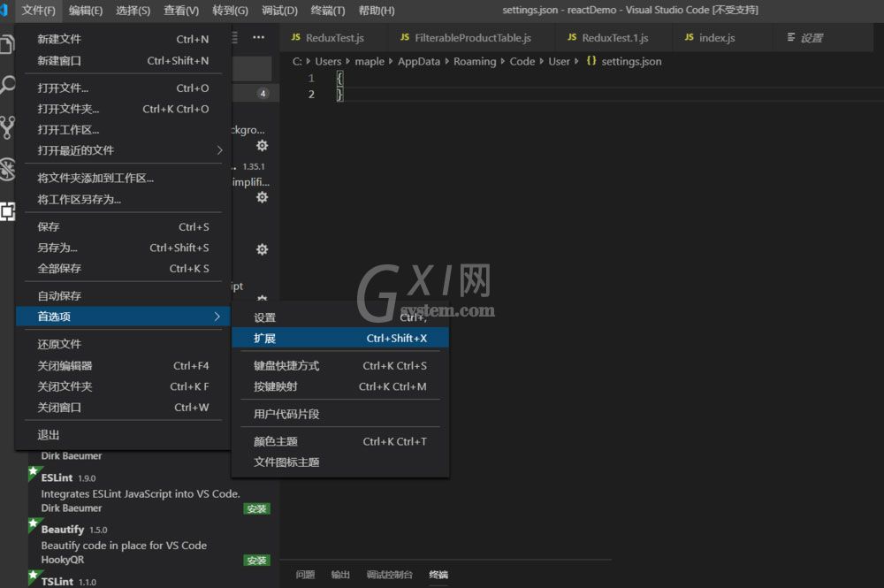This screenshot has height=588, width=884.
Task: Switch to FilterableProductTable.js tab
Action: 471,38
